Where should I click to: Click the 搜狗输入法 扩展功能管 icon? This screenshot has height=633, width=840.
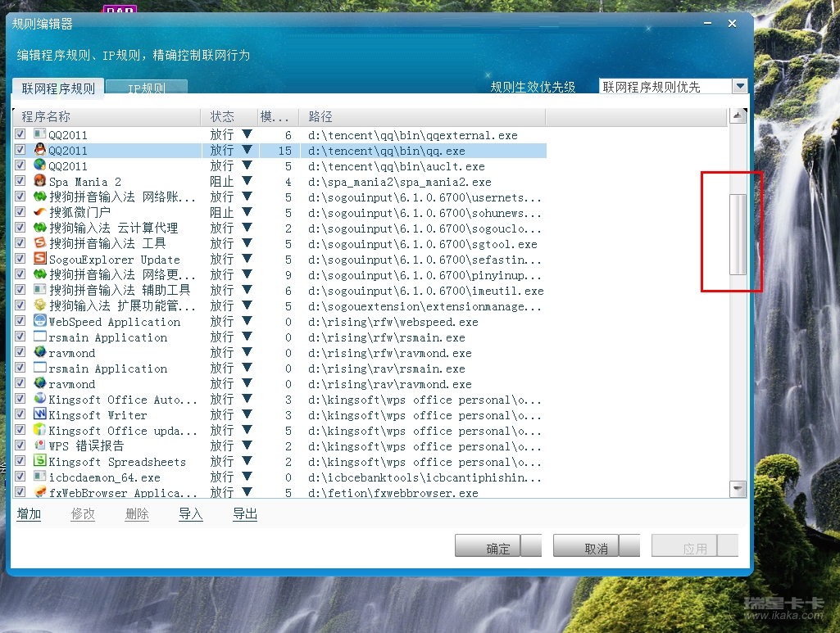[x=39, y=305]
